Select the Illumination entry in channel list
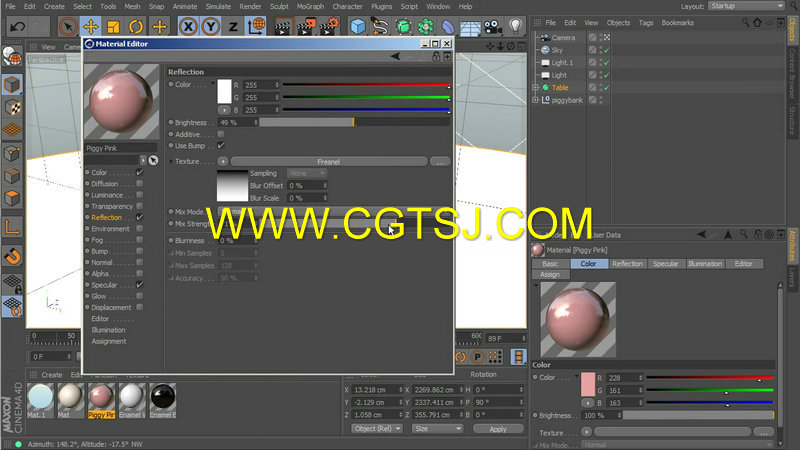800x450 pixels. (108, 330)
